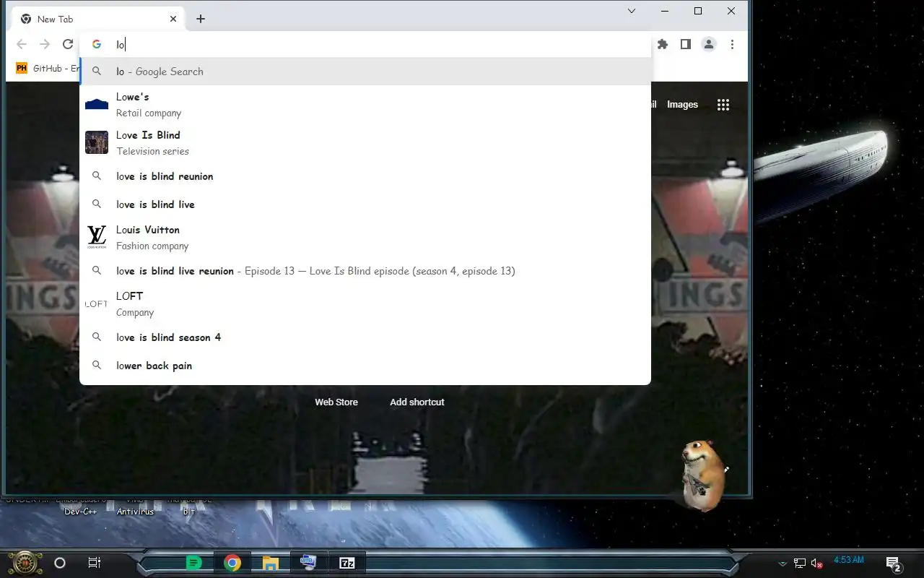Image resolution: width=924 pixels, height=578 pixels.
Task: Click the GitHub bookmark PH favicon
Action: pos(22,68)
